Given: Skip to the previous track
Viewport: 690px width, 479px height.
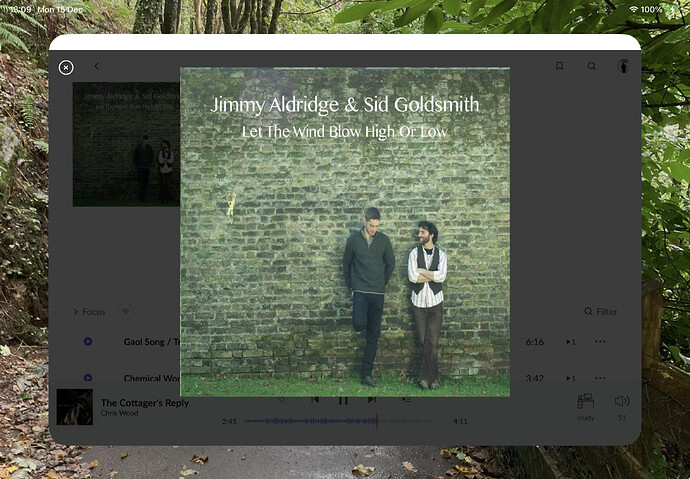Looking at the screenshot, I should 315,400.
